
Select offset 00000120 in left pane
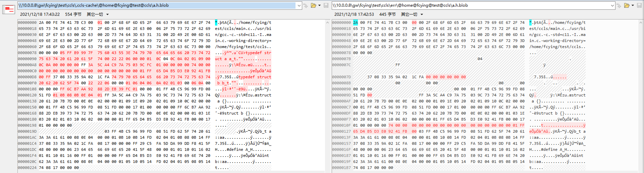(x=27, y=95)
